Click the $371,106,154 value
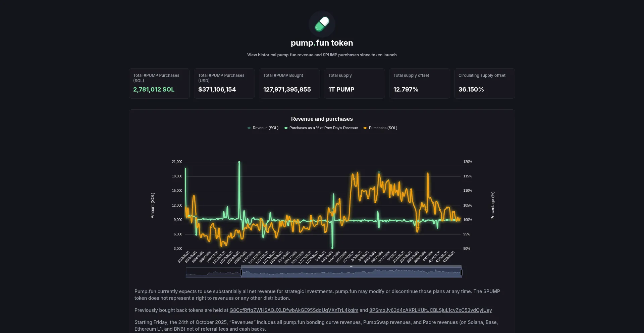 217,90
